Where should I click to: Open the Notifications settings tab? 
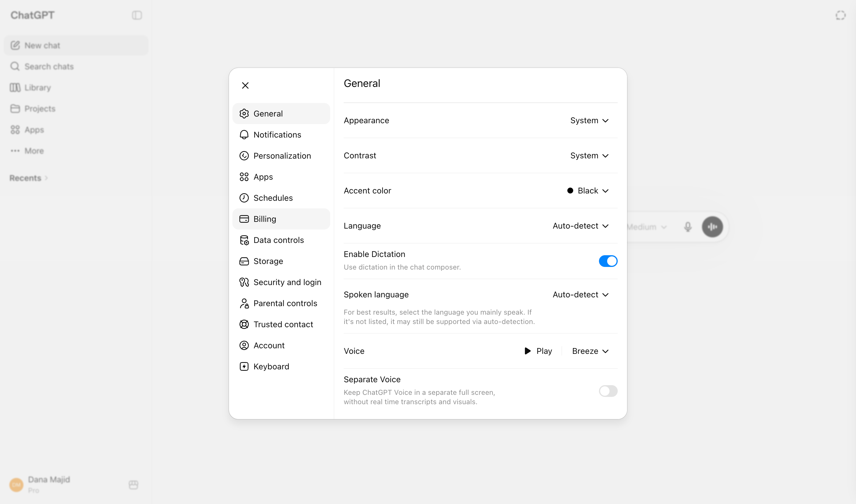(281, 135)
